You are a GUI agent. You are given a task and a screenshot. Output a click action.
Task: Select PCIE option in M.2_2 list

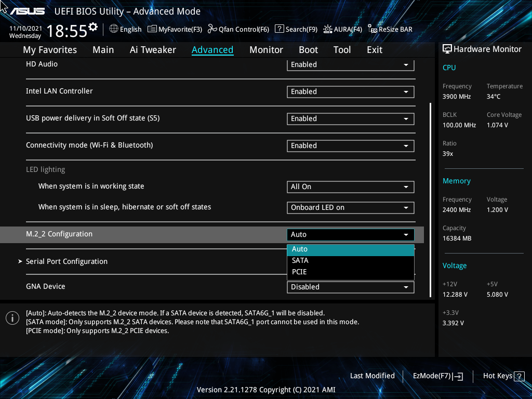point(351,272)
